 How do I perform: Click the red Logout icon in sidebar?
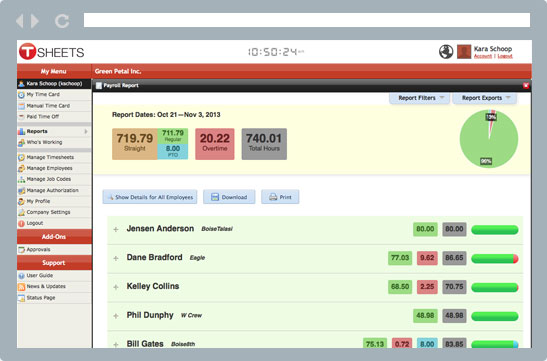pyautogui.click(x=21, y=223)
